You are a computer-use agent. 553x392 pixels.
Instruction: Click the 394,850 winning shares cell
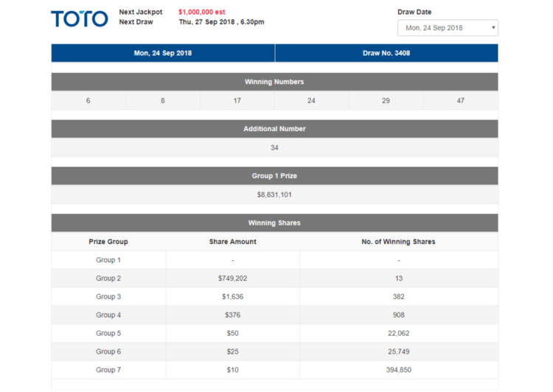(399, 370)
